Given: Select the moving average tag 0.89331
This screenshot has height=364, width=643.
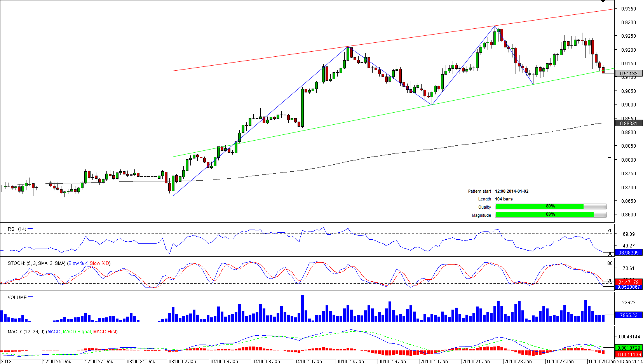Looking at the screenshot, I should tap(629, 123).
